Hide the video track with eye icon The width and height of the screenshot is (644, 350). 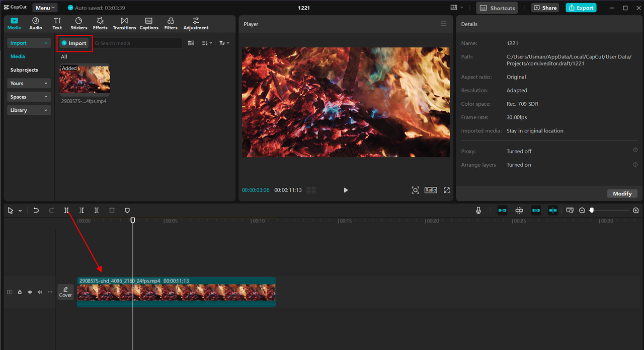tap(30, 292)
